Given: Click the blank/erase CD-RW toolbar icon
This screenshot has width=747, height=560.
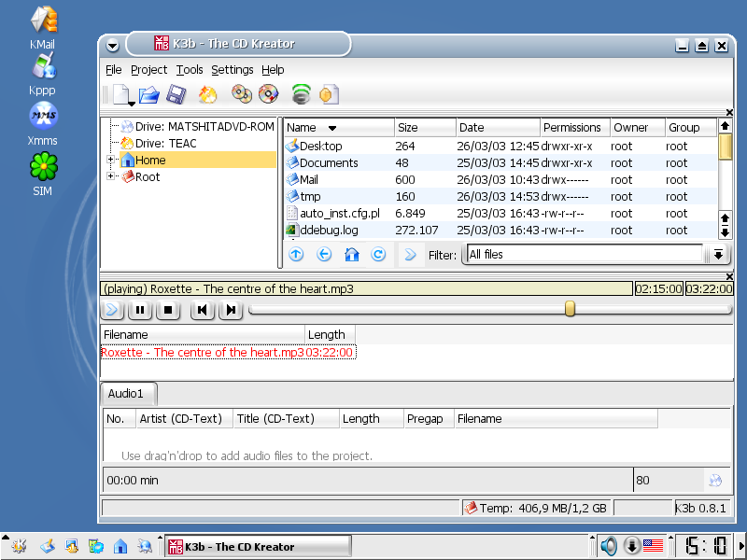Looking at the screenshot, I should pos(207,94).
